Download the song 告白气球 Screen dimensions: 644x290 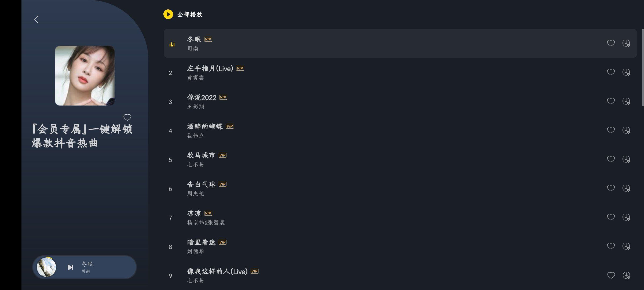coord(626,188)
